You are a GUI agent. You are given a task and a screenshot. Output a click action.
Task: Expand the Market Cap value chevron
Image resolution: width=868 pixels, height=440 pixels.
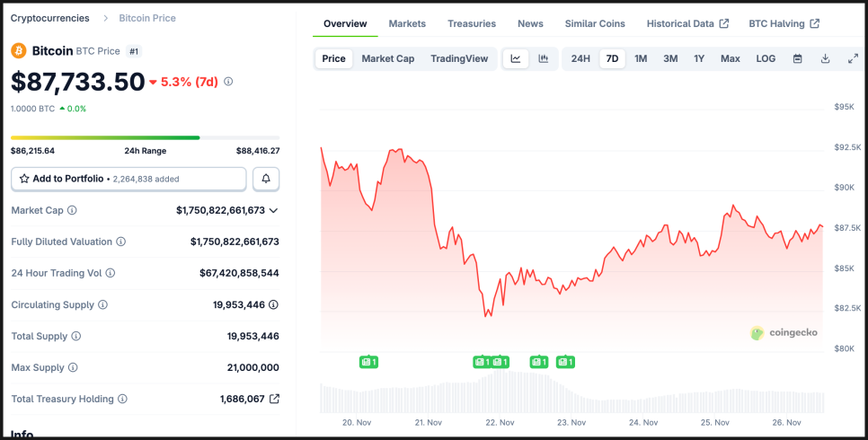pos(274,210)
